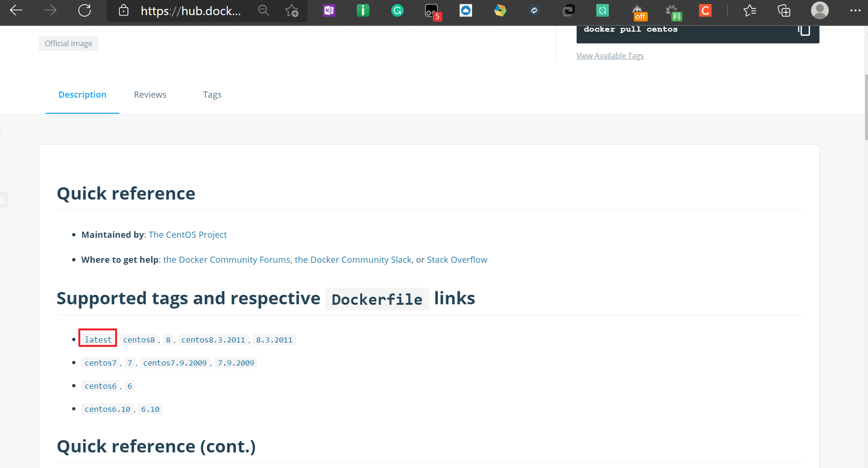Open the dark round arrow extension
The image size is (868, 468).
[x=534, y=10]
